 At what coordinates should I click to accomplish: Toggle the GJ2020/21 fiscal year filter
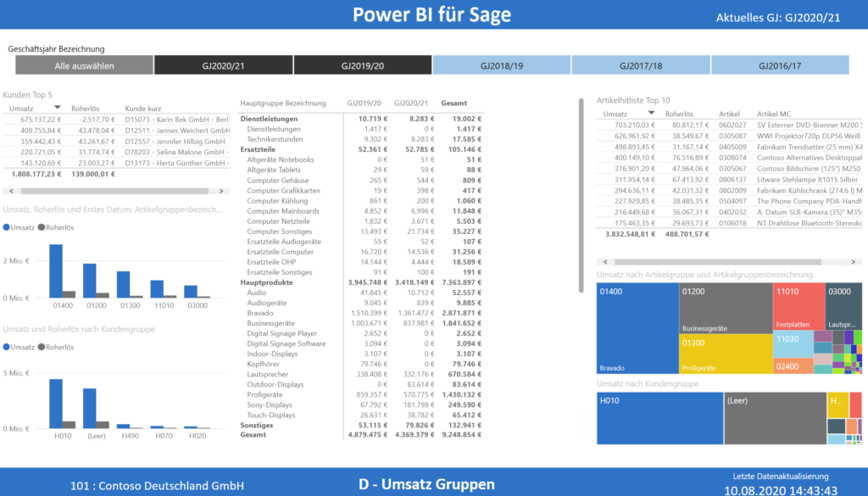pos(223,64)
